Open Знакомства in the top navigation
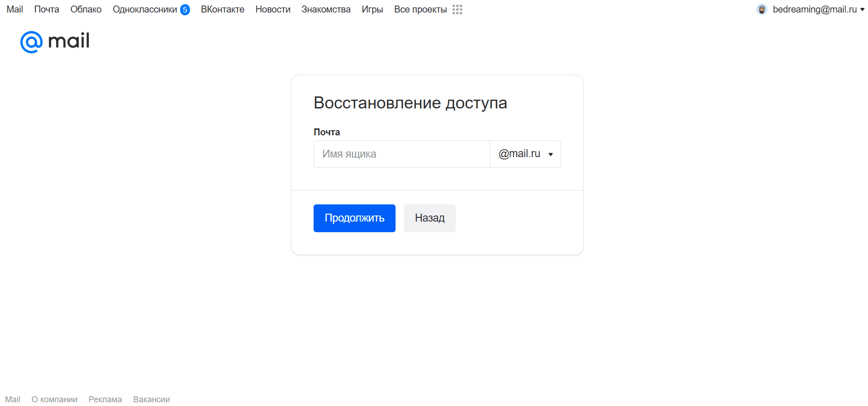The height and width of the screenshot is (406, 868). [326, 9]
